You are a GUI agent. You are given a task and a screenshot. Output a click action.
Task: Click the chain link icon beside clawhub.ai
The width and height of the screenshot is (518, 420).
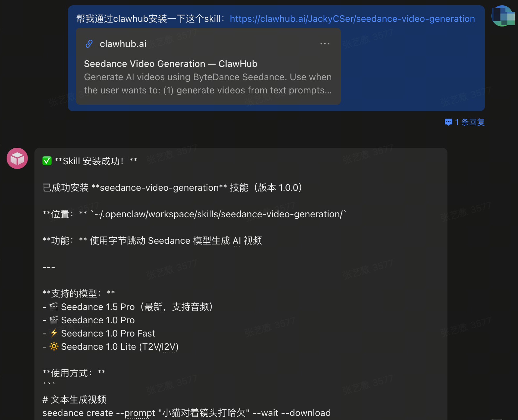(x=89, y=43)
